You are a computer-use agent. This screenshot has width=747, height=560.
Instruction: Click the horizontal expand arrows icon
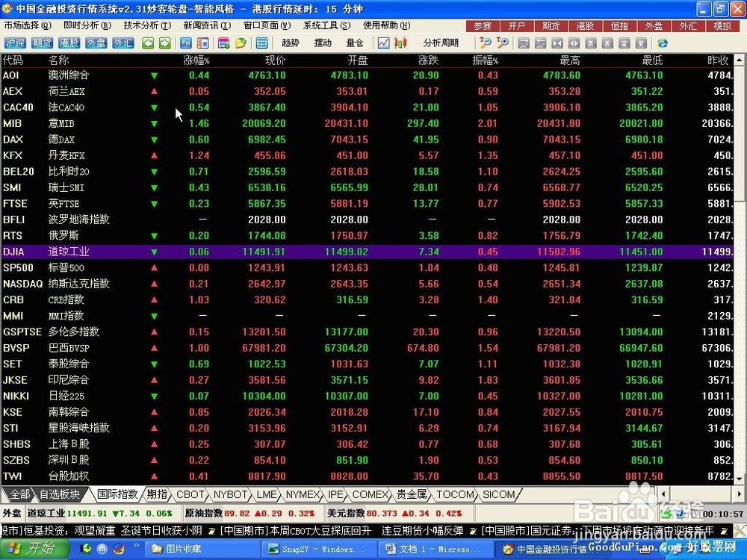point(574,43)
